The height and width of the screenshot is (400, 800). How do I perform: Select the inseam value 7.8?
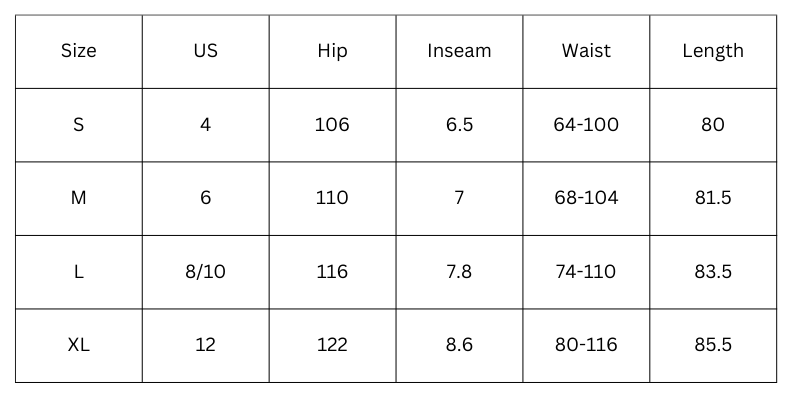pyautogui.click(x=459, y=272)
